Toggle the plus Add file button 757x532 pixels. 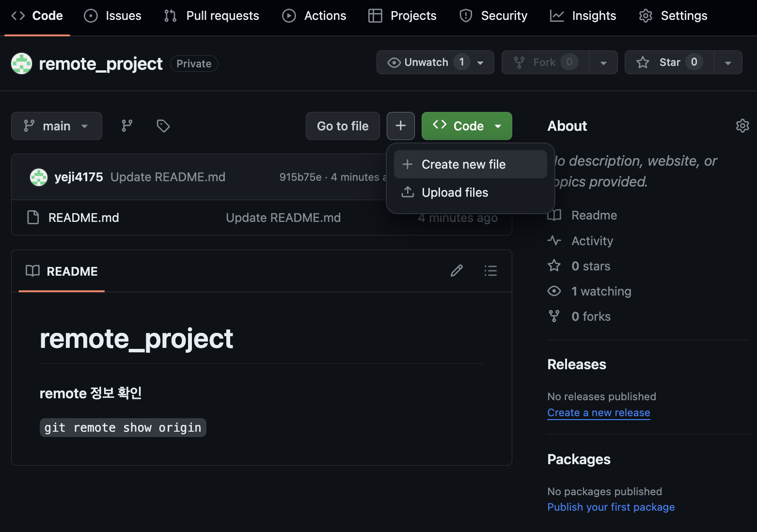pyautogui.click(x=401, y=126)
